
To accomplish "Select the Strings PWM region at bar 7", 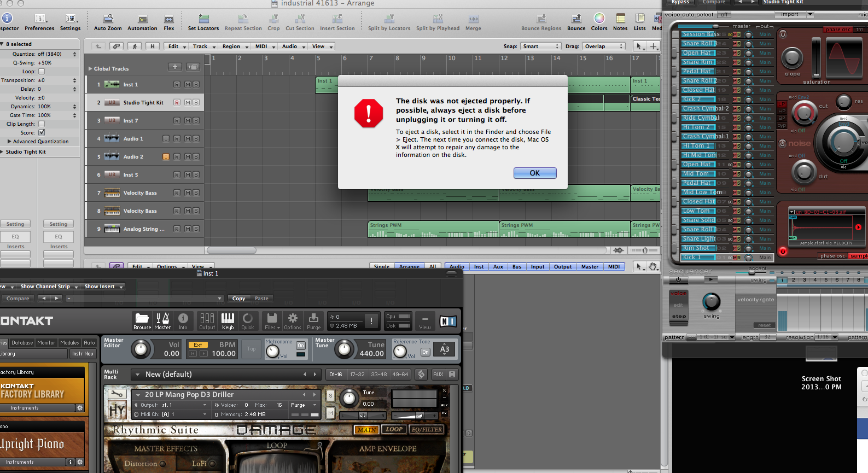I will coord(433,229).
